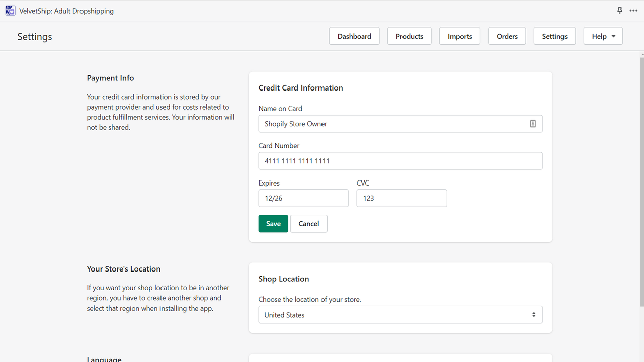The height and width of the screenshot is (362, 644).
Task: Open the three-dot overflow menu
Action: coord(633,10)
